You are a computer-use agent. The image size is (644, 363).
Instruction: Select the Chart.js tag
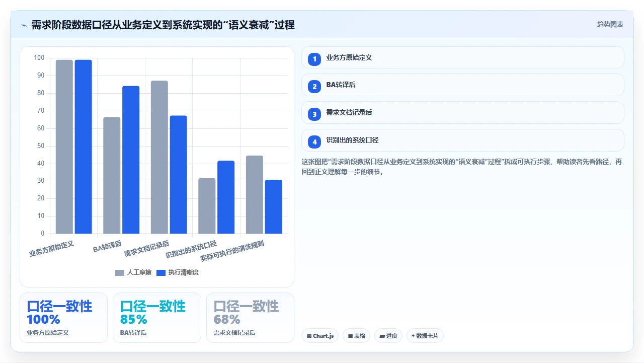tap(320, 336)
